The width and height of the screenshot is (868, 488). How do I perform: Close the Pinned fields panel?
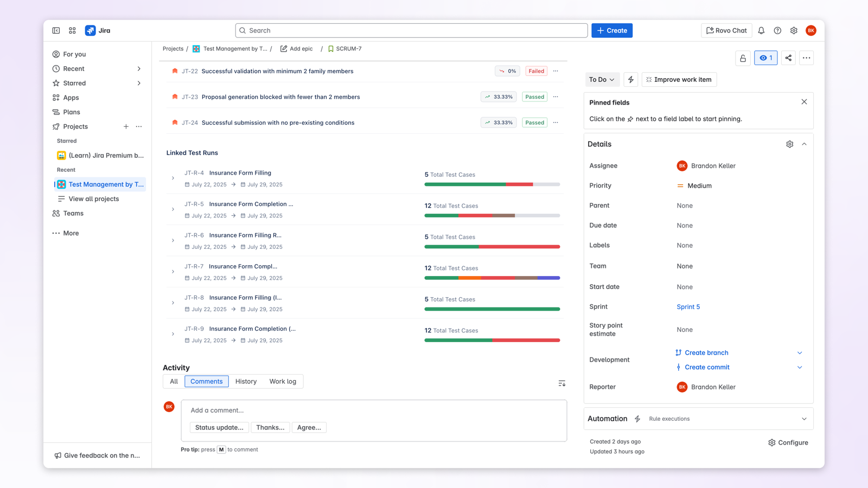click(804, 102)
